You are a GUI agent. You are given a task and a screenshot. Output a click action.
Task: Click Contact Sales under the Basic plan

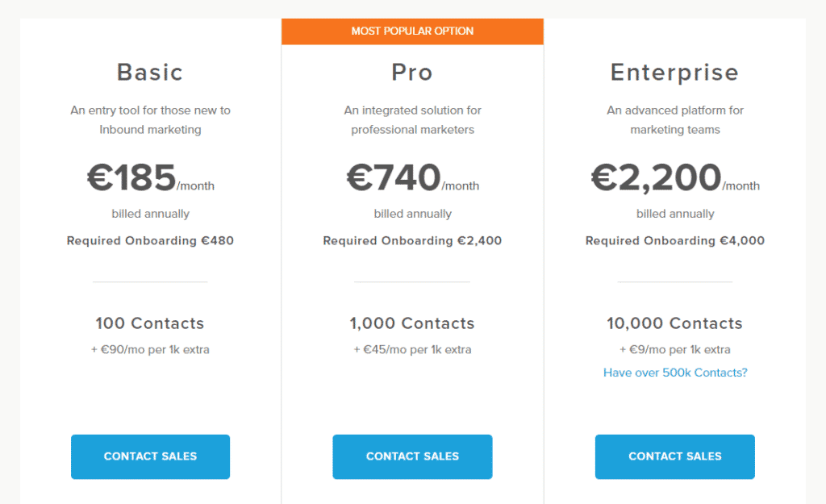150,456
